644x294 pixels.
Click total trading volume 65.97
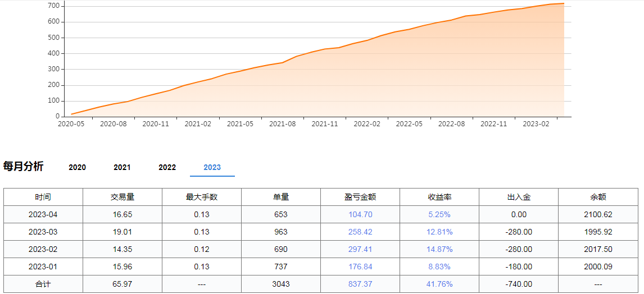tap(123, 284)
